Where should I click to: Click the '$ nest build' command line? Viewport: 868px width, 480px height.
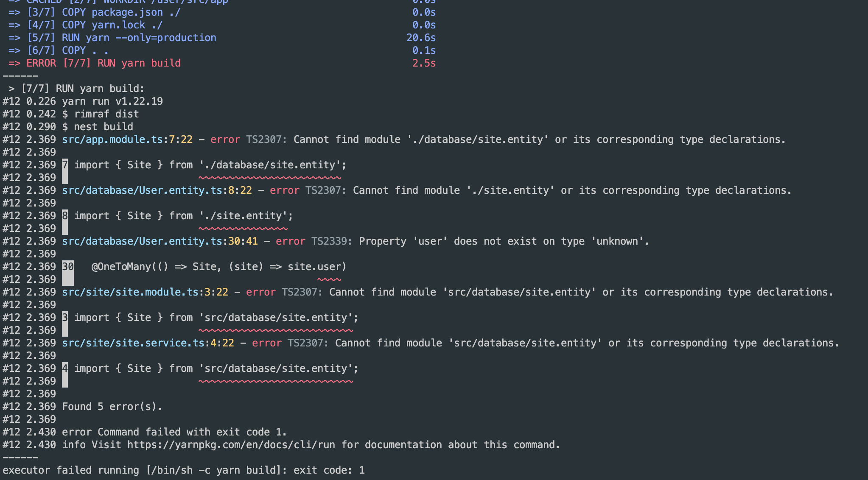coord(98,127)
